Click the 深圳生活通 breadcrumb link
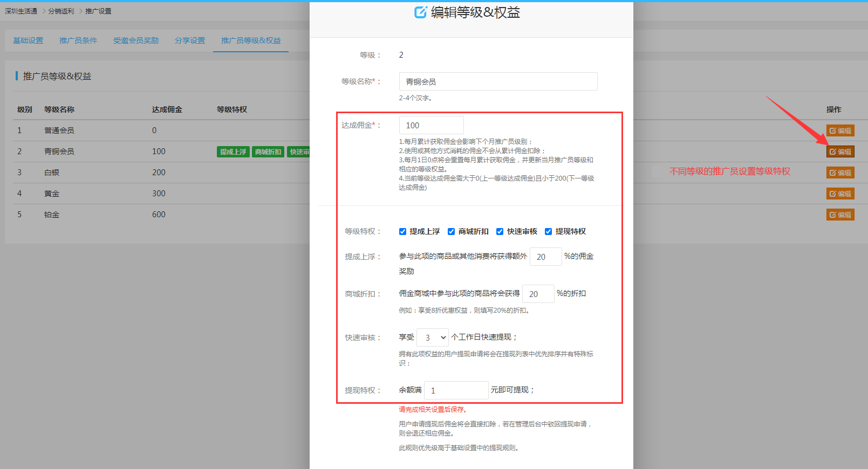Image resolution: width=868 pixels, height=469 pixels. (21, 11)
